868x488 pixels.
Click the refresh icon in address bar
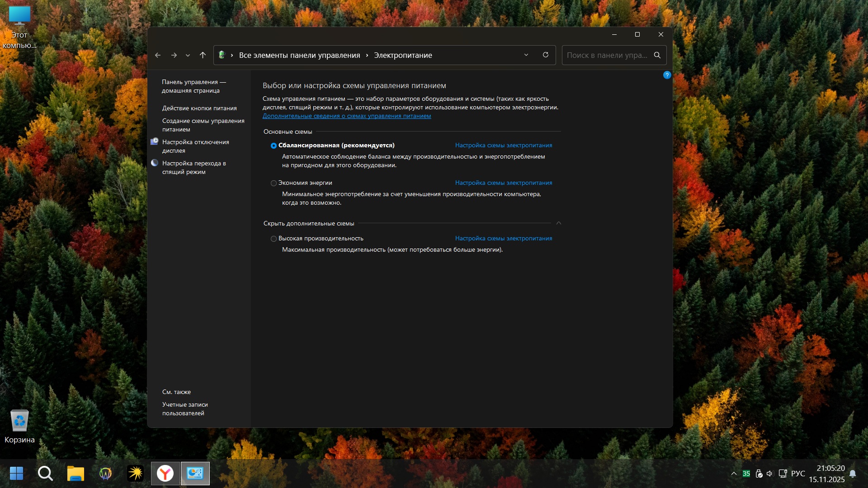[x=546, y=55]
